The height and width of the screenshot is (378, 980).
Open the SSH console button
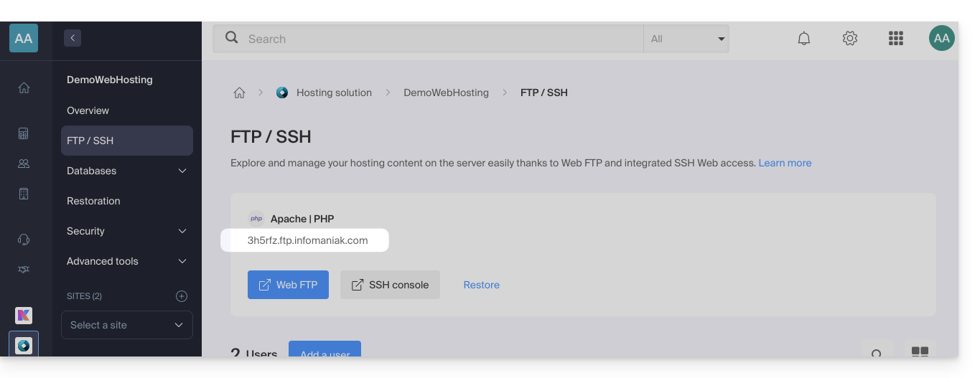[390, 285]
